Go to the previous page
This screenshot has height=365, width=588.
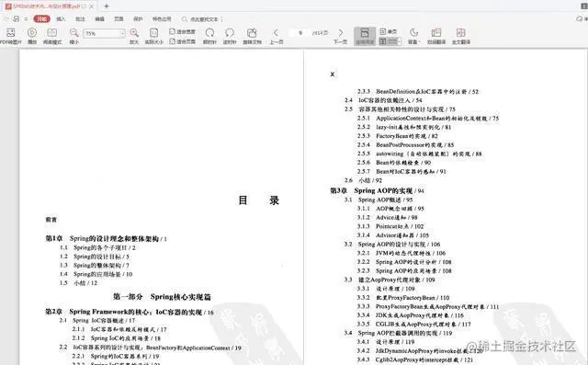(x=276, y=37)
